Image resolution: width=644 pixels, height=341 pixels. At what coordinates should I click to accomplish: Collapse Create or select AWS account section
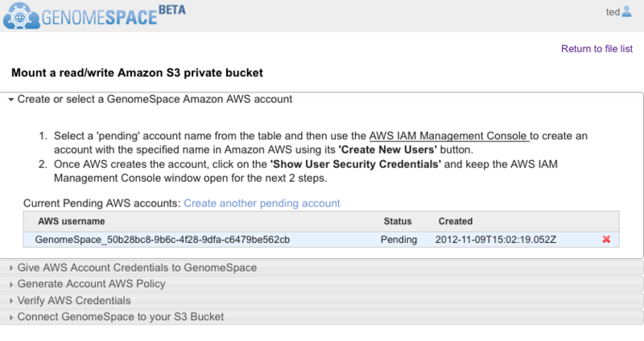(x=155, y=99)
